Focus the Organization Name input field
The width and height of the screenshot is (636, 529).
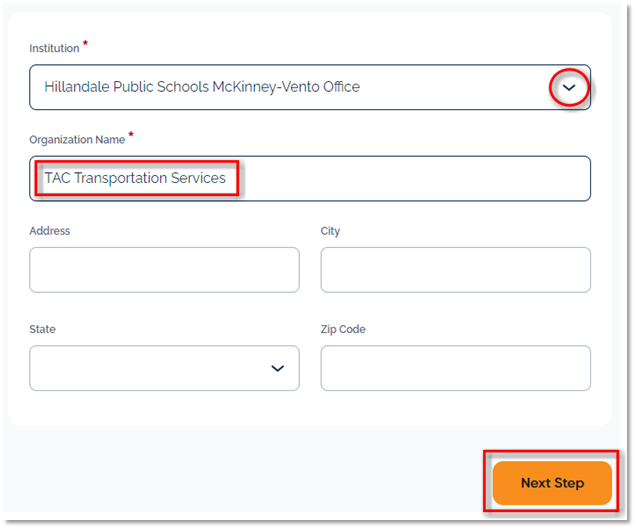pyautogui.click(x=400, y=178)
